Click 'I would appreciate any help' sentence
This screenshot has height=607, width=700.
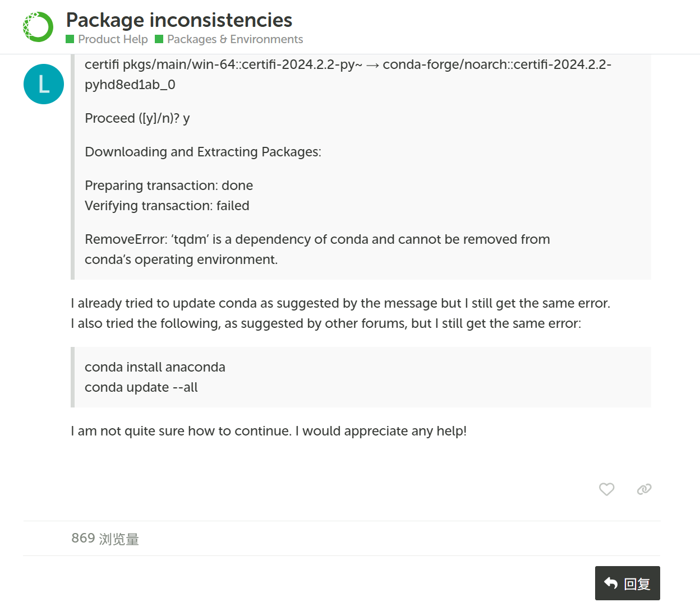click(x=381, y=431)
